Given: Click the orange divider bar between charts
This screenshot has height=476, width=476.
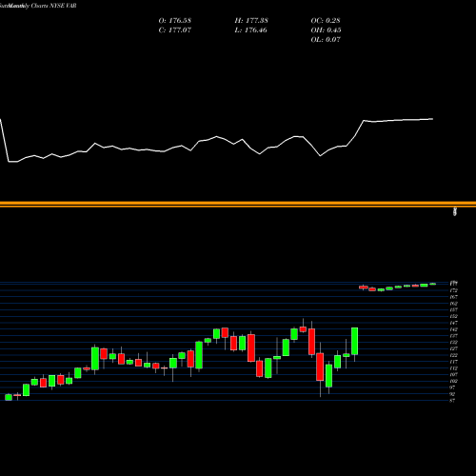Looking at the screenshot, I should (238, 204).
